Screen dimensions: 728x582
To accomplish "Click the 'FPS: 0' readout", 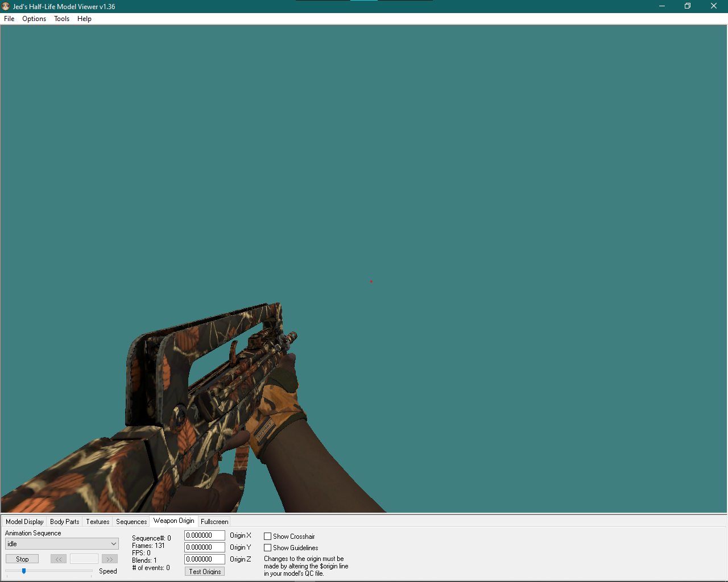I will point(141,553).
